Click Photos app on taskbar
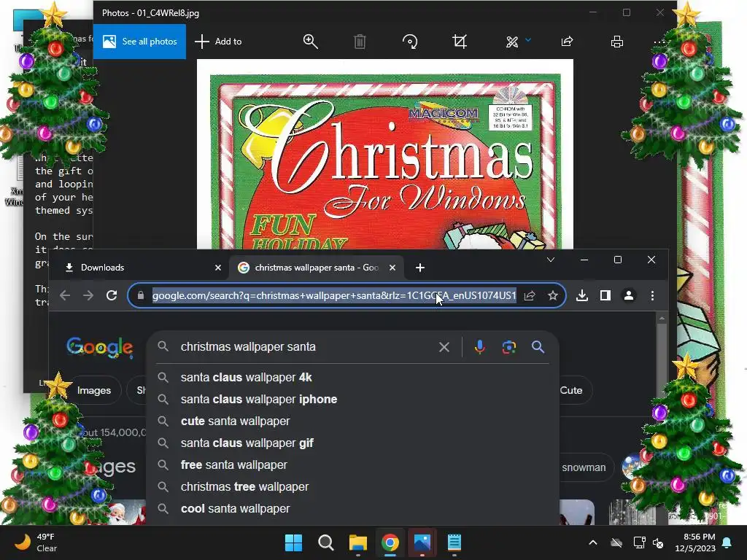Viewport: 747px width, 560px height. click(422, 542)
